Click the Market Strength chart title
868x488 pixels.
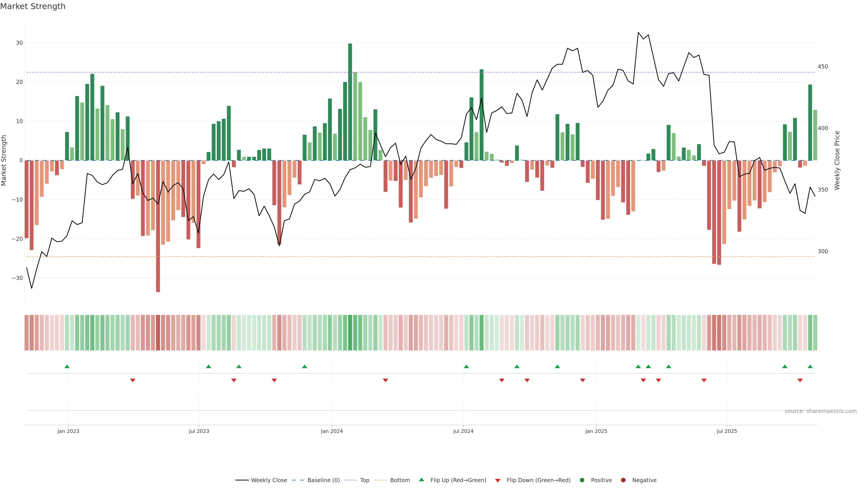(33, 6)
